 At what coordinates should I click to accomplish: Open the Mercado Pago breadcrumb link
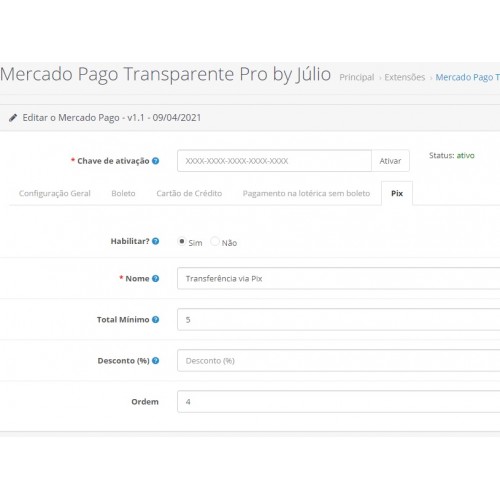(x=468, y=77)
